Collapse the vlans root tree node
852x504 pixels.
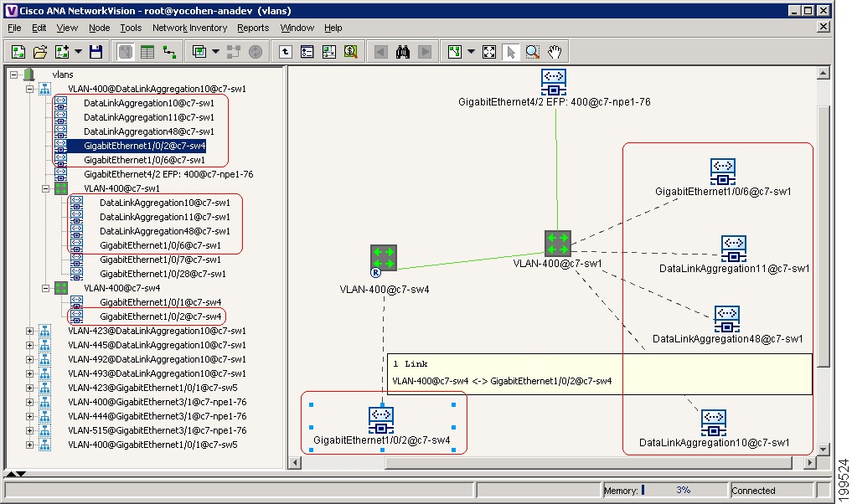(x=13, y=75)
